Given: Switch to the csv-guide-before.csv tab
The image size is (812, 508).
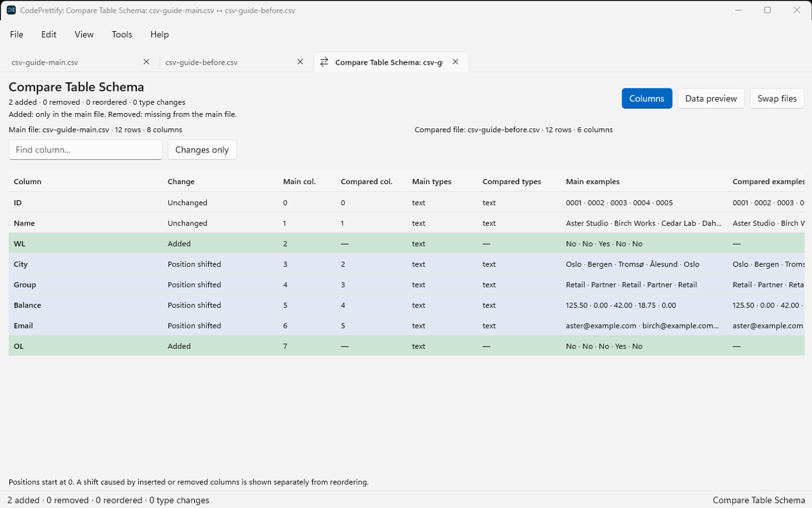Looking at the screenshot, I should (x=234, y=62).
